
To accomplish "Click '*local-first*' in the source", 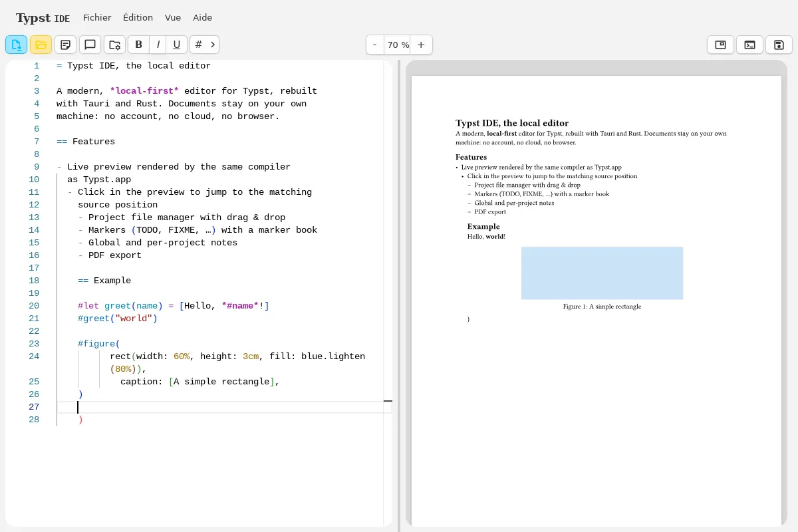I will (144, 91).
